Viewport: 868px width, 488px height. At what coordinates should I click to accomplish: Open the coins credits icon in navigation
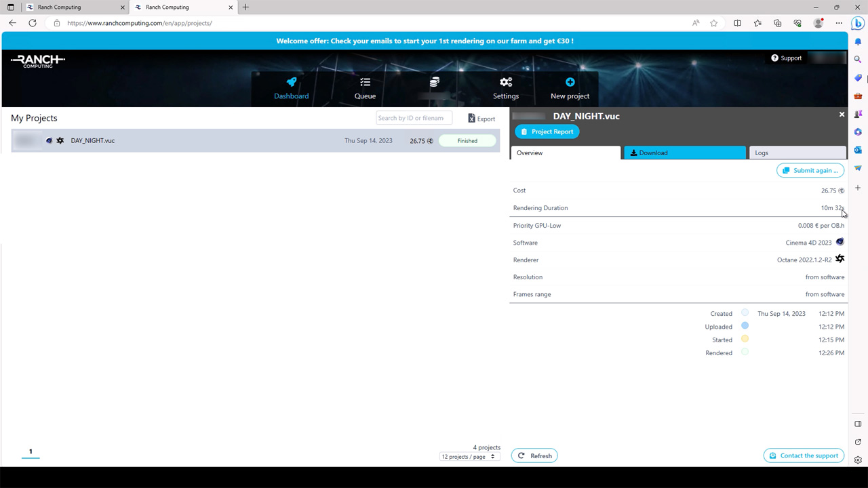point(435,82)
